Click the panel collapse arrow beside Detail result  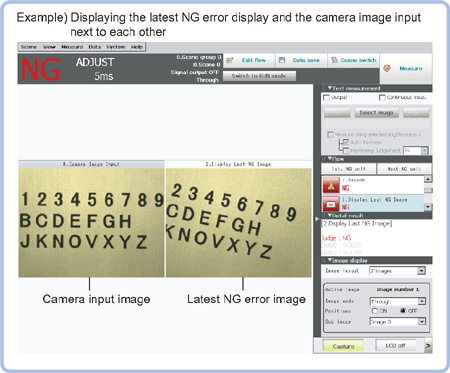coord(317,219)
